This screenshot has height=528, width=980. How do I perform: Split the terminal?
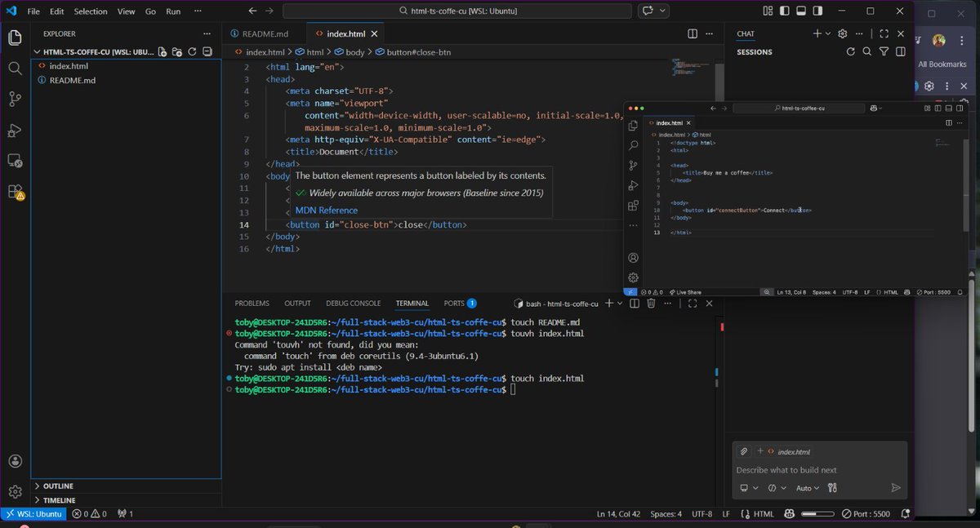pyautogui.click(x=634, y=303)
